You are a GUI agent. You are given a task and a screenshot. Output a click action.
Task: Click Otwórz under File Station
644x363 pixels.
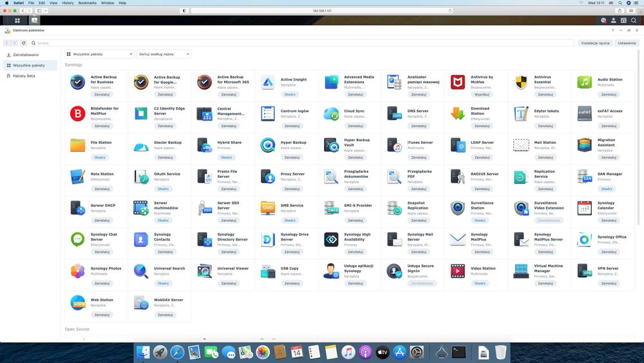[x=100, y=157]
